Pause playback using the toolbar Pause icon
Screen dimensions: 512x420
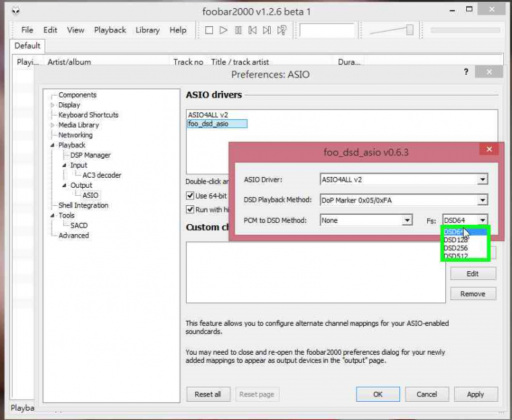(238, 30)
